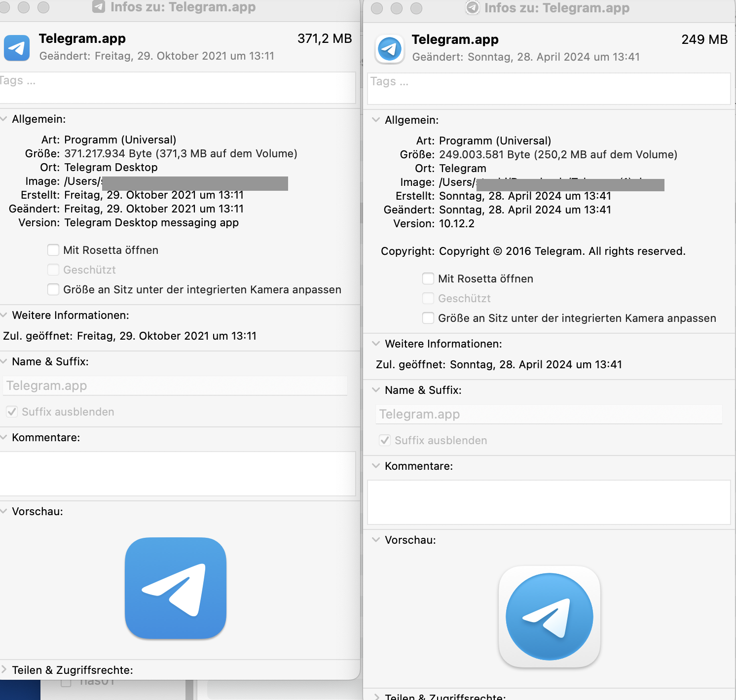Click '371,2 MB' size in left window header
The image size is (736, 700).
click(325, 38)
